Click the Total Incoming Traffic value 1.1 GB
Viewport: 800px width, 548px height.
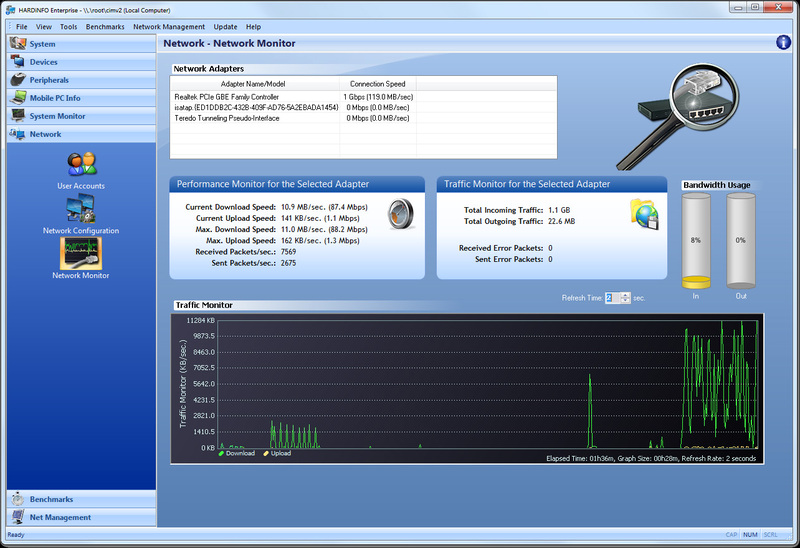coord(559,210)
